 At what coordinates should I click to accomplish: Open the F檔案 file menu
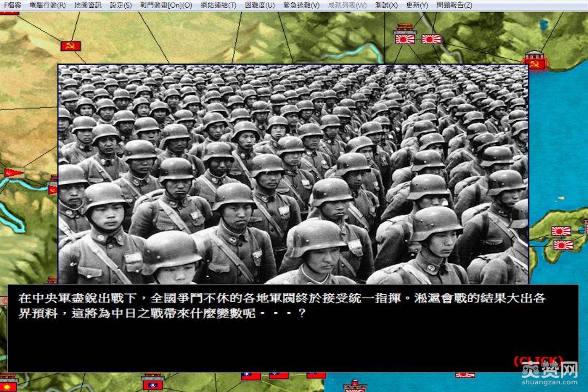11,4
